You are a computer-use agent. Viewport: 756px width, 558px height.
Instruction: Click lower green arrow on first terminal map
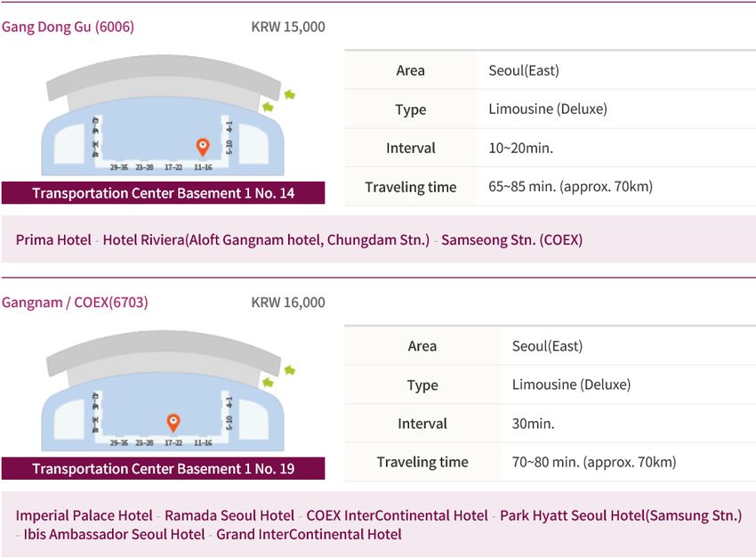click(x=268, y=107)
